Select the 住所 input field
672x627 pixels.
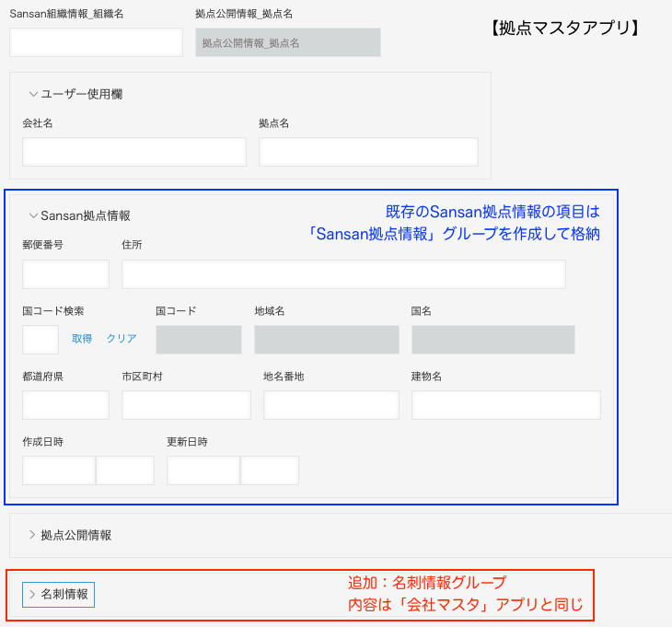click(343, 273)
